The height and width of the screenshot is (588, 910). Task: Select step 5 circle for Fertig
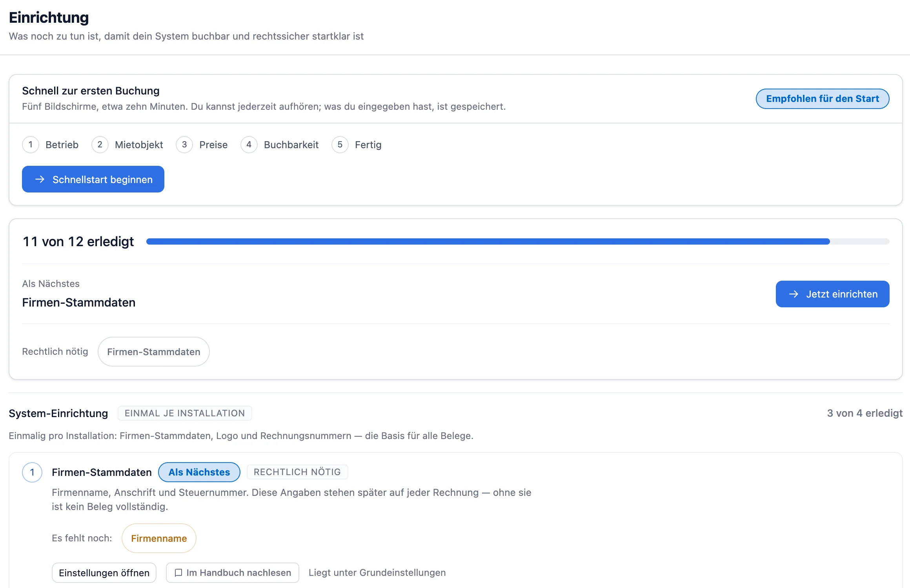coord(340,145)
